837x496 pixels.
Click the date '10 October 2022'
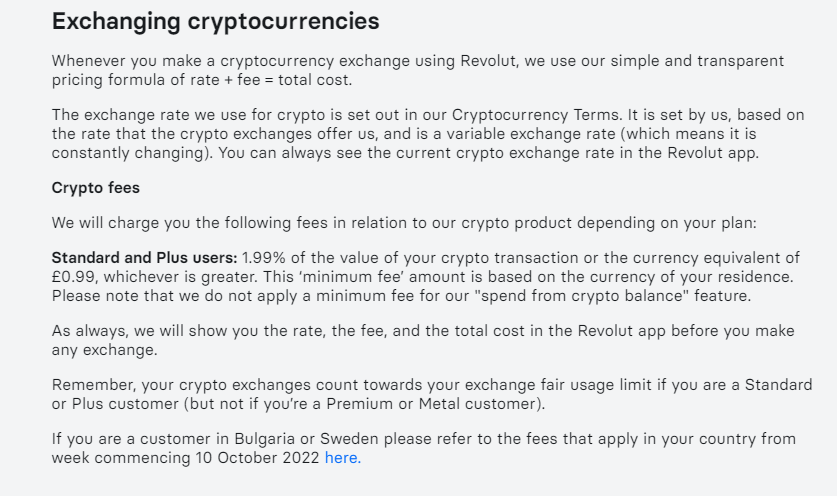click(257, 458)
